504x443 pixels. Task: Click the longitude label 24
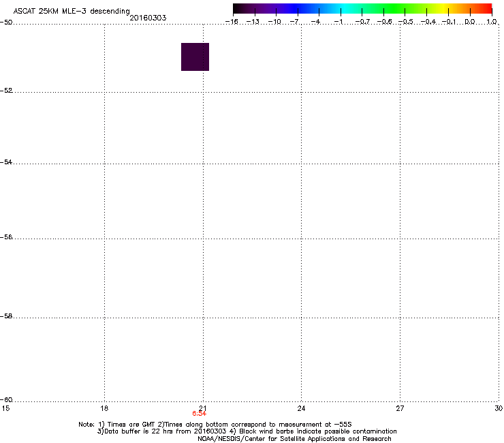click(x=301, y=408)
